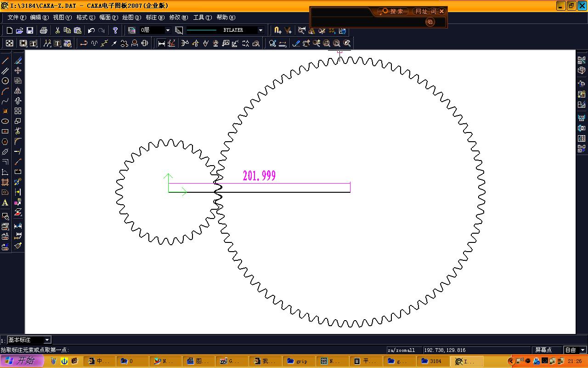This screenshot has width=588, height=368.
Task: Select the Spline curve tool
Action: click(x=5, y=101)
